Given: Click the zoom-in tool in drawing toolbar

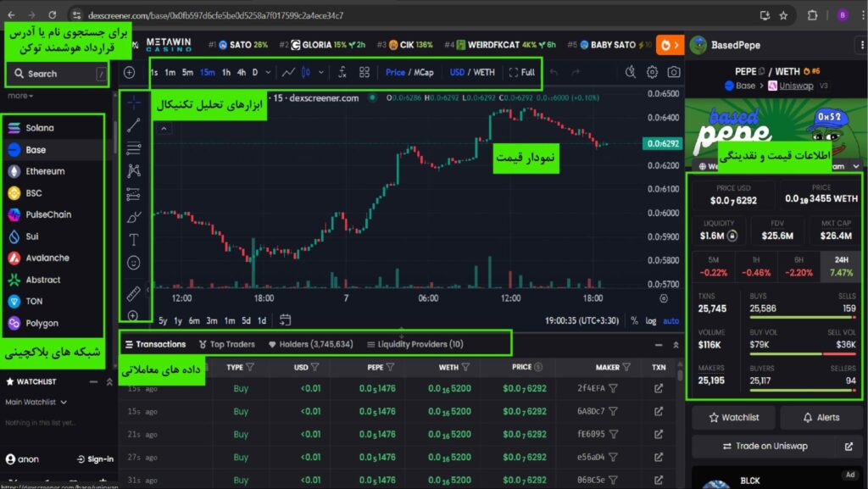Looking at the screenshot, I should 133,315.
